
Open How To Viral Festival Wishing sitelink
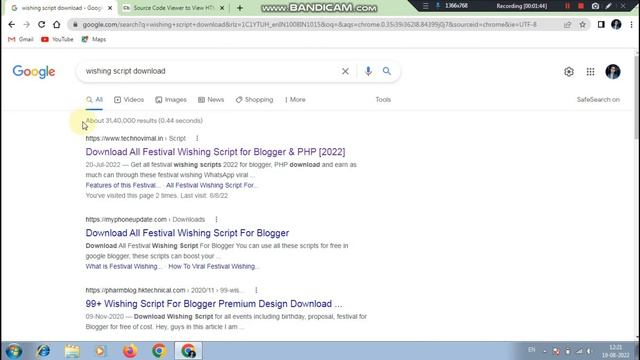(x=213, y=267)
